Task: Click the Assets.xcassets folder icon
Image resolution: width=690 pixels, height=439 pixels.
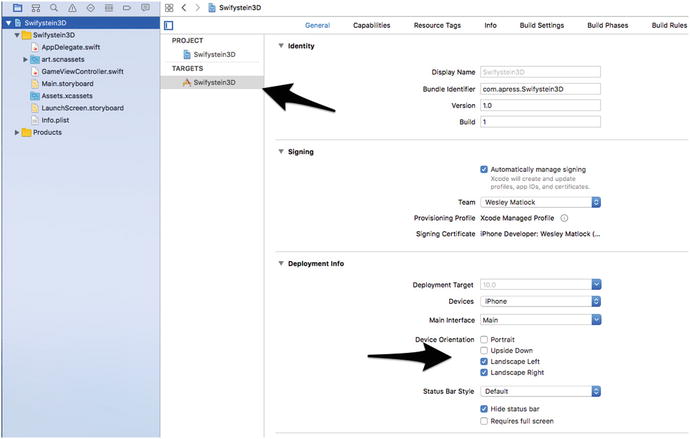Action: (x=35, y=96)
